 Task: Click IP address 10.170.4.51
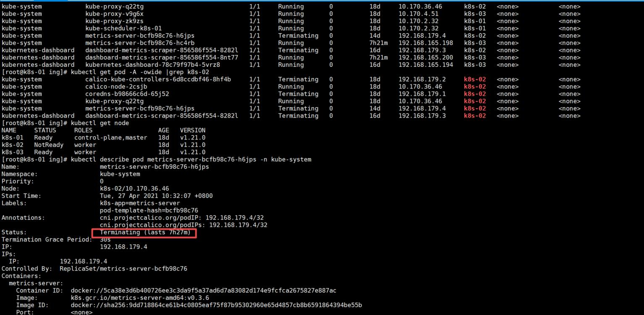click(418, 14)
